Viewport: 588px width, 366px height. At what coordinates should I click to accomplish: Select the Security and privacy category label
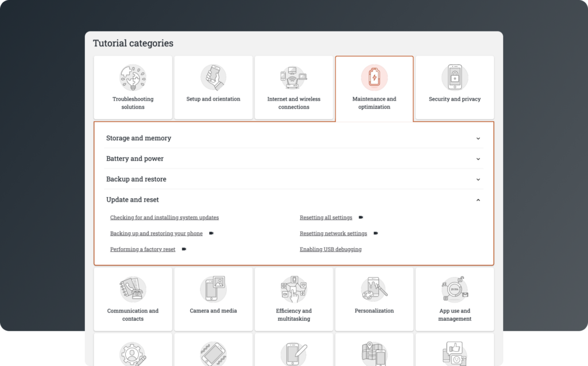pyautogui.click(x=455, y=99)
